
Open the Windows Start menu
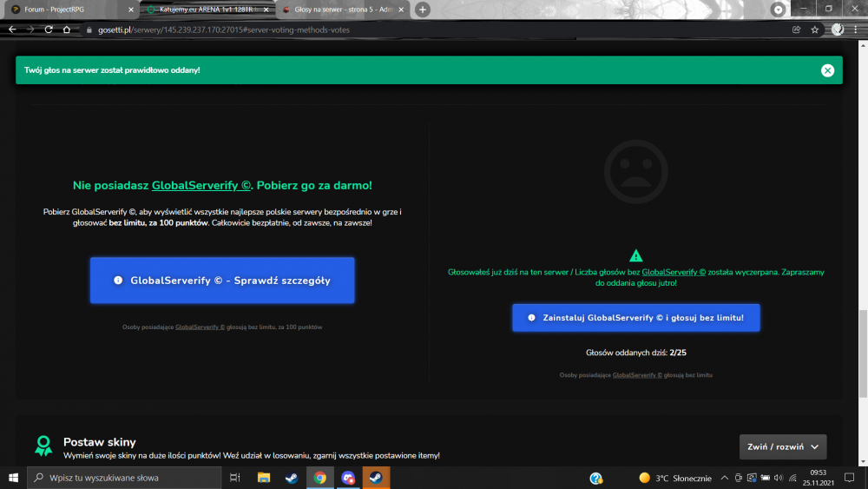(13, 478)
